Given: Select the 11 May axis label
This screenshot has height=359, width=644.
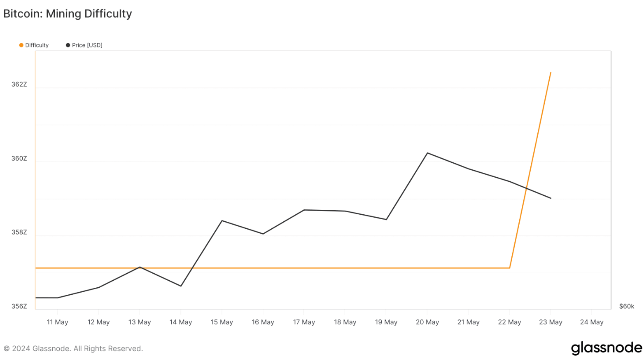Looking at the screenshot, I should (57, 322).
